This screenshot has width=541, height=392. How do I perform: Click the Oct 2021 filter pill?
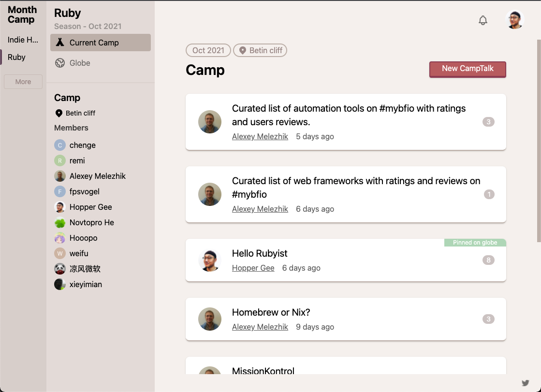point(208,50)
